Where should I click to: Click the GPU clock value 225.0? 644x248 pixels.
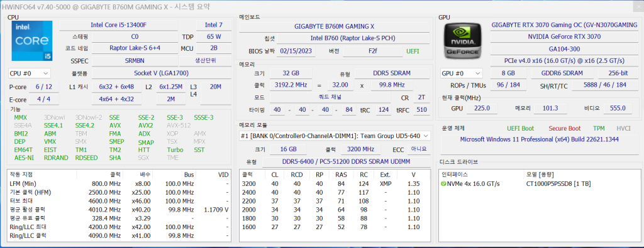[482, 108]
